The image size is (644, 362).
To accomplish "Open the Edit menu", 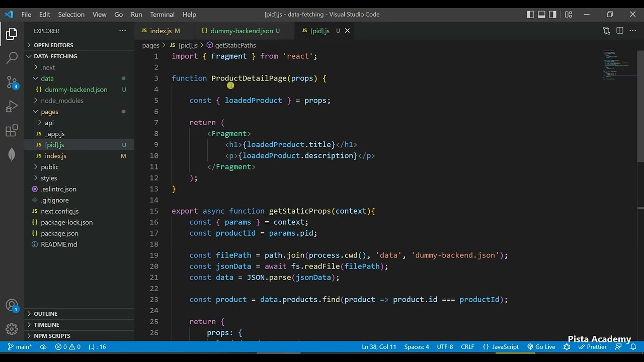I will (x=45, y=15).
